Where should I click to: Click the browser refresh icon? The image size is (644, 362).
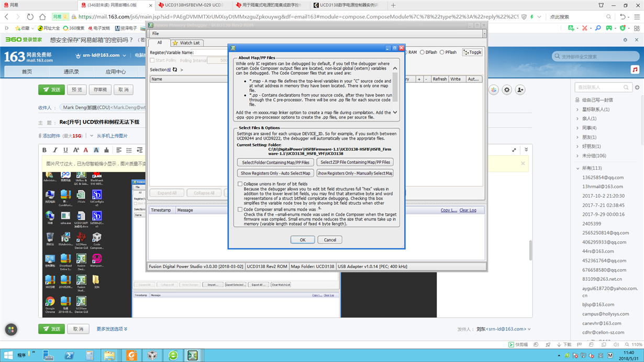pos(30,17)
